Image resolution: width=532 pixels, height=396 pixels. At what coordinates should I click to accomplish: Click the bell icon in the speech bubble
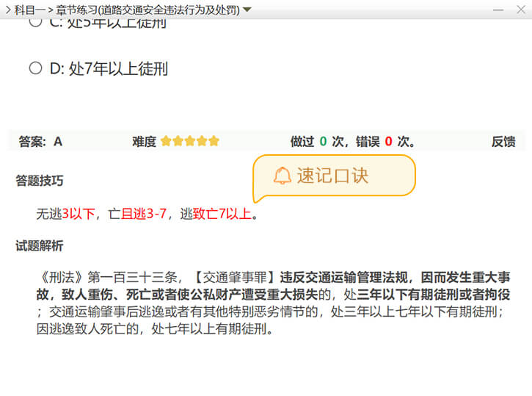pos(282,176)
